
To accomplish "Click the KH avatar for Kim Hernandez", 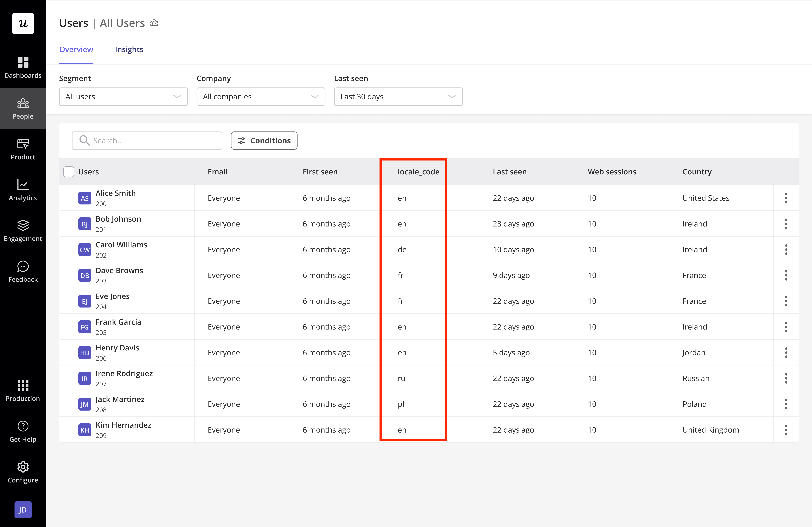I will point(85,430).
